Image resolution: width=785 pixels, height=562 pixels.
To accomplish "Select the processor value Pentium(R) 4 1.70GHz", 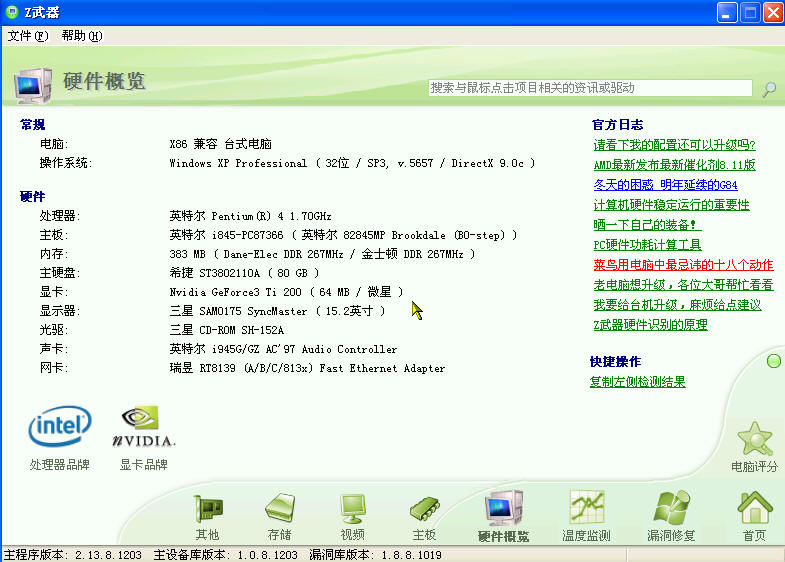I will 250,216.
